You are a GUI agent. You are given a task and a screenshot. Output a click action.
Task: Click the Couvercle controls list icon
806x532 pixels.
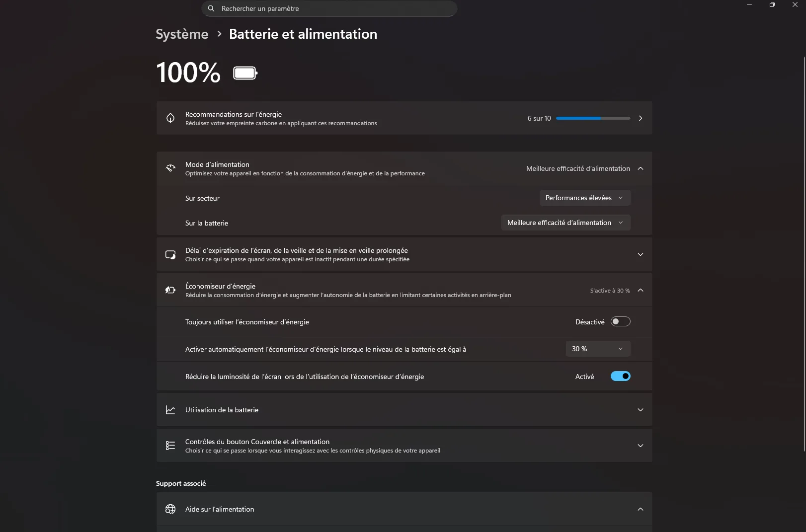click(170, 446)
